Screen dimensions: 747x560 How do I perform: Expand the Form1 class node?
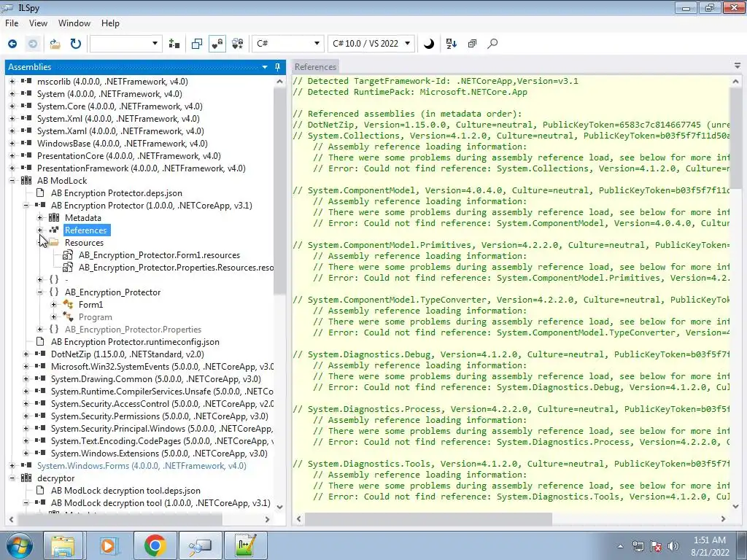54,304
